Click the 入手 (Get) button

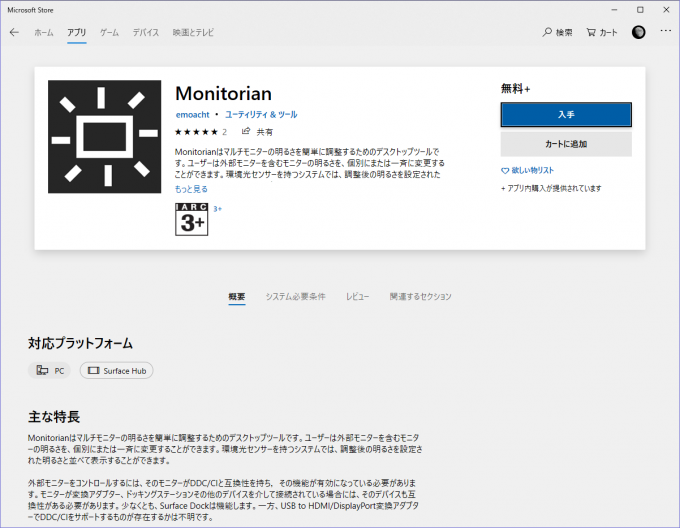pyautogui.click(x=566, y=115)
